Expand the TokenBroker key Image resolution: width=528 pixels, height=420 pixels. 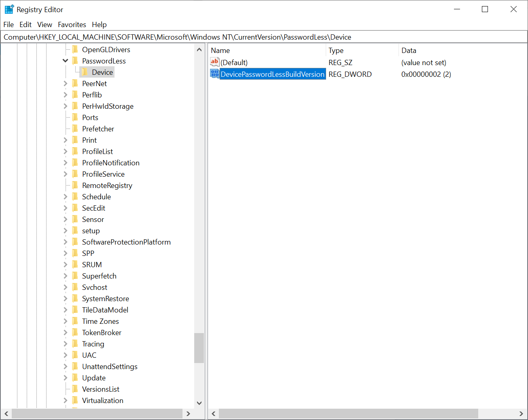pyautogui.click(x=66, y=333)
